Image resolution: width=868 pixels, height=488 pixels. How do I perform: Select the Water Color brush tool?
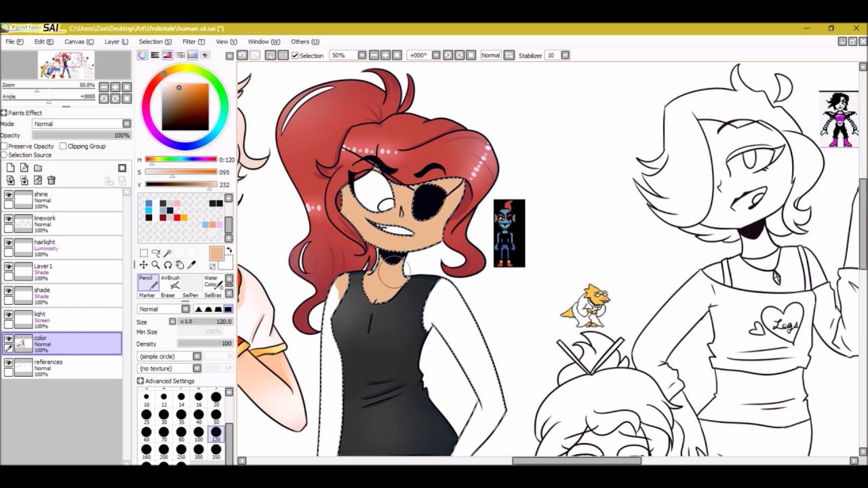[212, 283]
